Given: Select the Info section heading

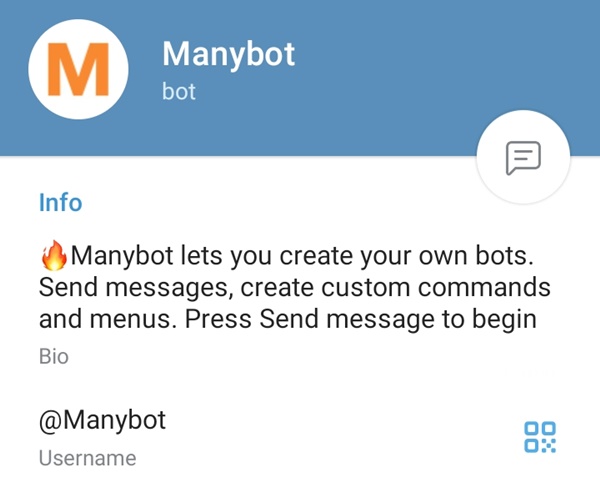Looking at the screenshot, I should (x=60, y=202).
